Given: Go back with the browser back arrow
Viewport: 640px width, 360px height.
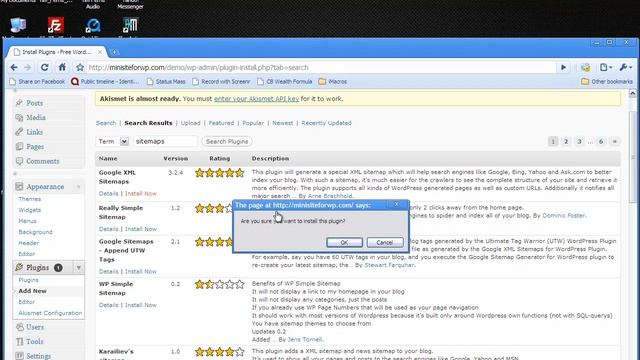Looking at the screenshot, I should click(x=14, y=67).
